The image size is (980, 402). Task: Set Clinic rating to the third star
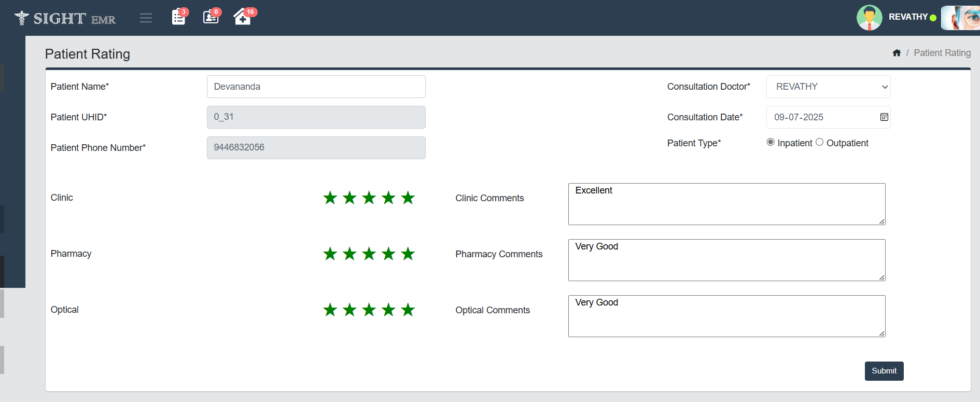[369, 198]
